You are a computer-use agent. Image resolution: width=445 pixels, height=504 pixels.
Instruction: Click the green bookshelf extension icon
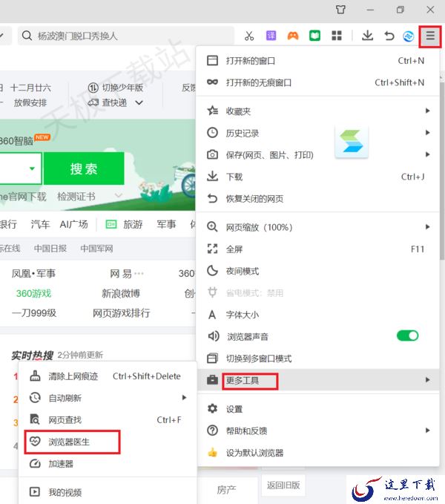(x=314, y=36)
